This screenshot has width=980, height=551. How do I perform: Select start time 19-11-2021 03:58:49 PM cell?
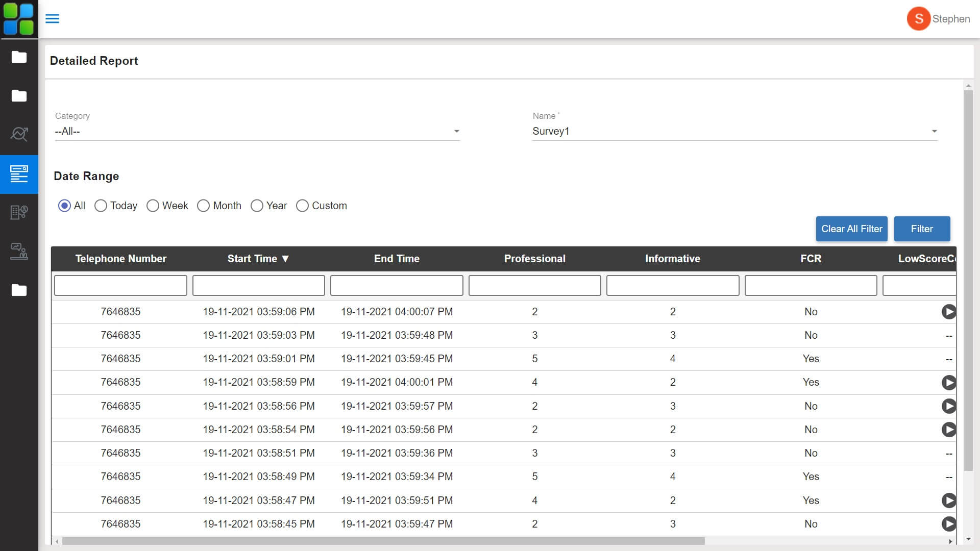point(258,477)
